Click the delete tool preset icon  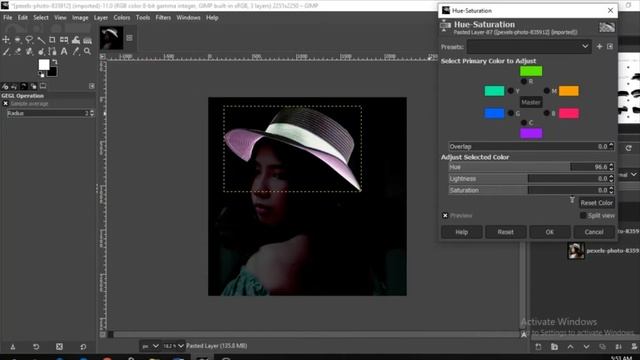[x=60, y=347]
